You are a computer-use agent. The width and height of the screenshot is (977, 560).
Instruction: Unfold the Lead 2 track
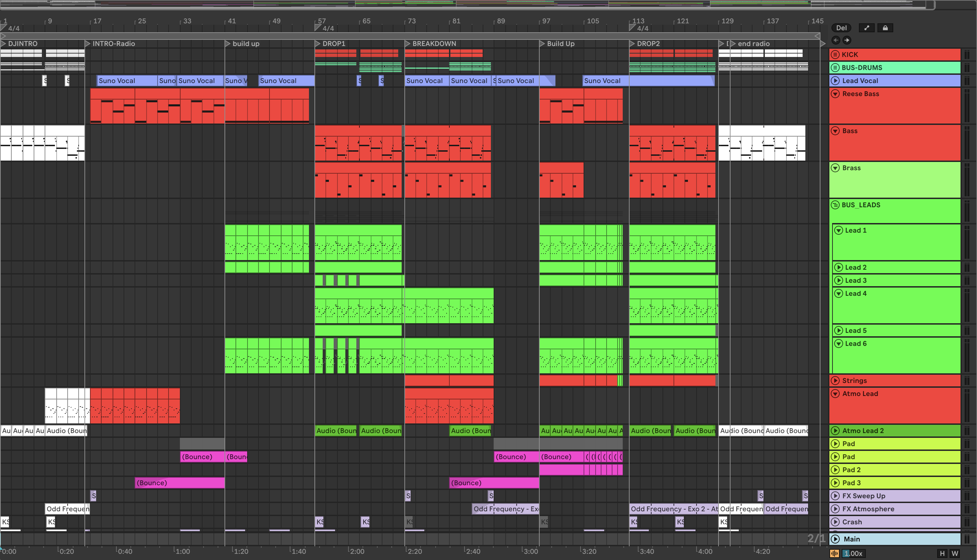(838, 267)
